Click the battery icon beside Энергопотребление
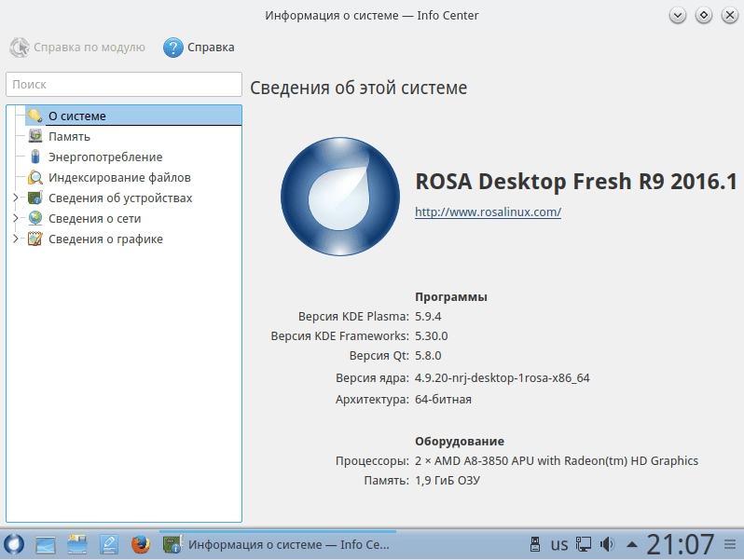744x560 pixels. pos(35,157)
